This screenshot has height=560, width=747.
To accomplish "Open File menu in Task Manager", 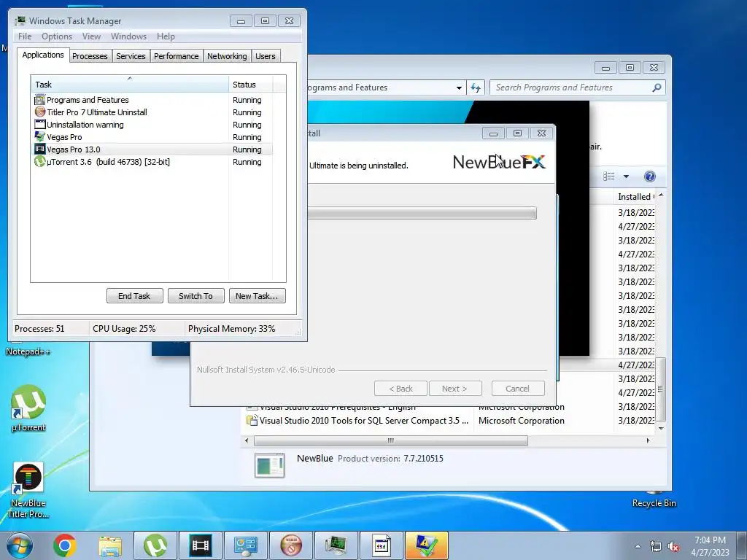I will [25, 36].
